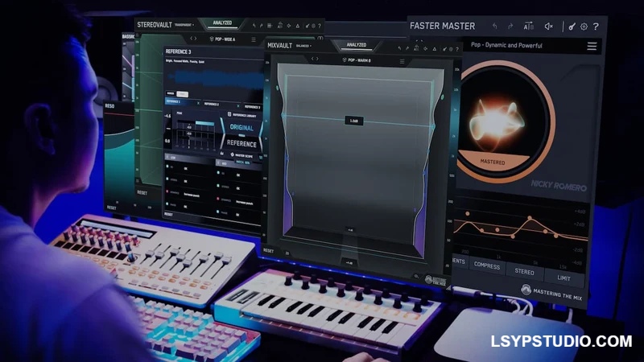Click the ANALYZED button in MixVault

click(356, 45)
